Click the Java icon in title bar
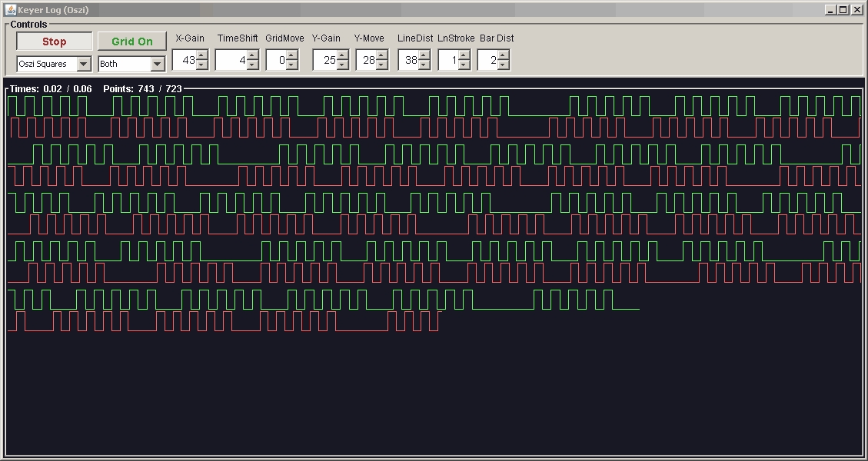This screenshot has height=461, width=868. pyautogui.click(x=11, y=9)
